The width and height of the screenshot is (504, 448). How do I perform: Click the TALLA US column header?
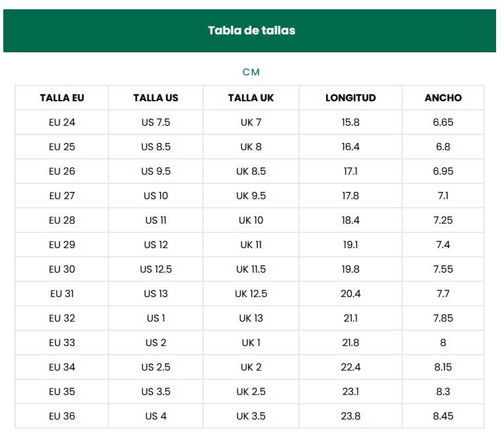(155, 98)
